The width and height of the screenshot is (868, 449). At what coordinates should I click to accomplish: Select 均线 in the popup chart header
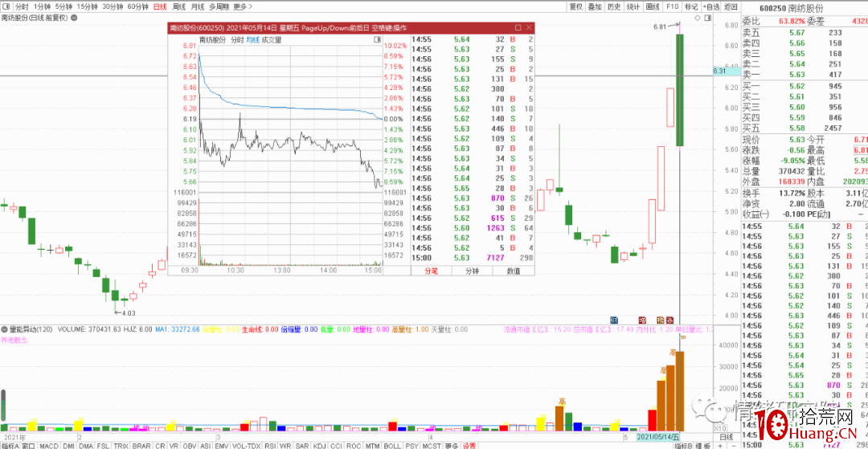tap(252, 40)
